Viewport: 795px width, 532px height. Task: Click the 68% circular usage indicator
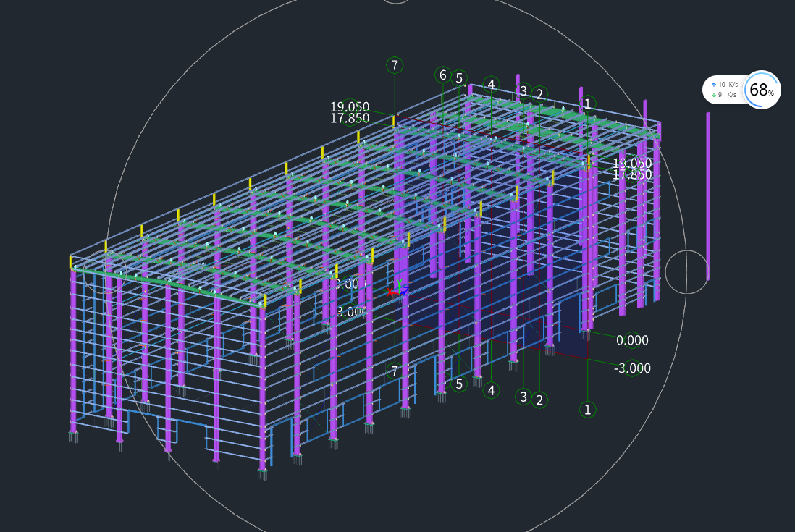761,90
